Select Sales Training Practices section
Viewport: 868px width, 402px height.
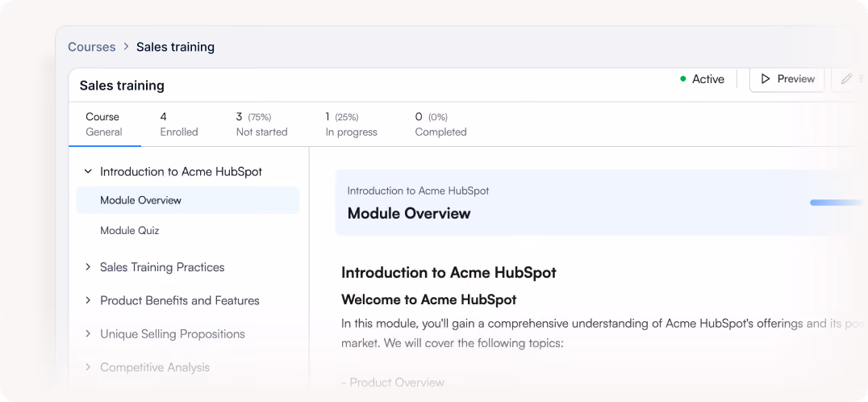click(162, 267)
